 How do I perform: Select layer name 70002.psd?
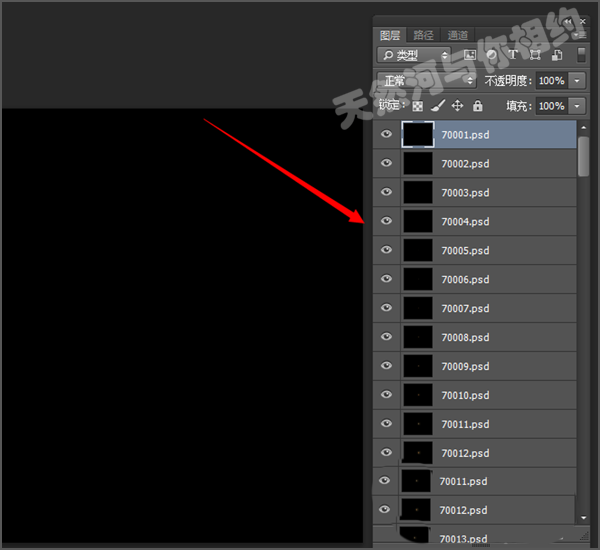click(x=465, y=164)
